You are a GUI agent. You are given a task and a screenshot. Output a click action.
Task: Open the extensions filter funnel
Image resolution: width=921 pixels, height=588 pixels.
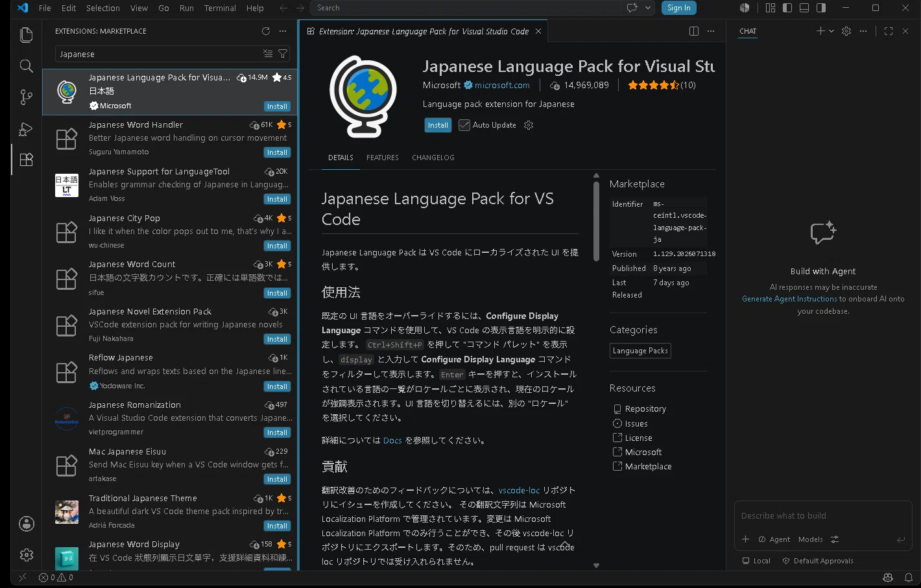[283, 54]
